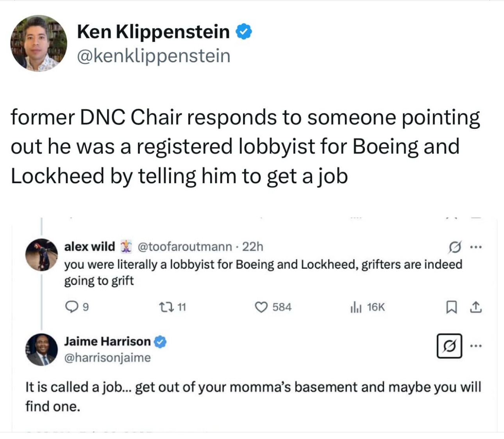Open the @toofaroutmann handle link

click(x=185, y=247)
